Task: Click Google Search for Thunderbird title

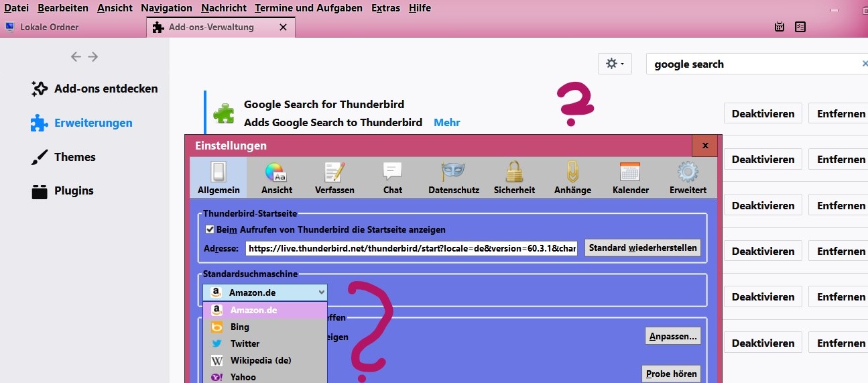Action: (324, 104)
